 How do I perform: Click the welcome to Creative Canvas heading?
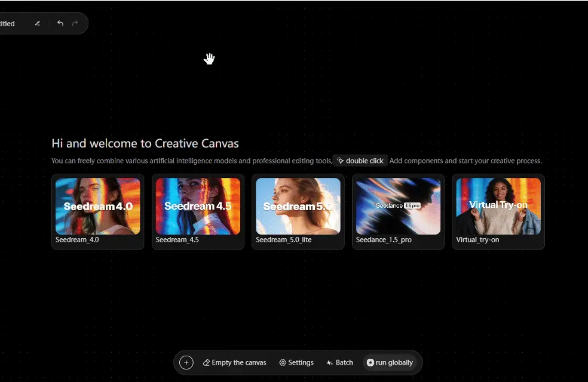coord(145,143)
